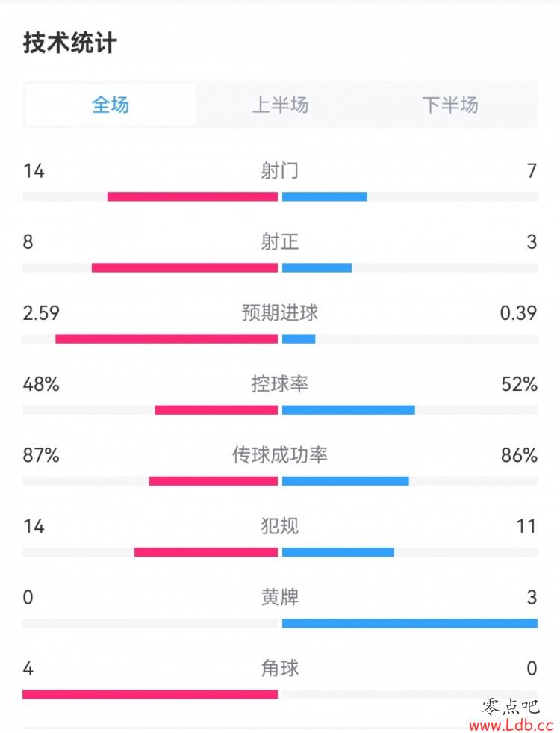Click the red 预期进球 bar
560x733 pixels.
(x=167, y=339)
